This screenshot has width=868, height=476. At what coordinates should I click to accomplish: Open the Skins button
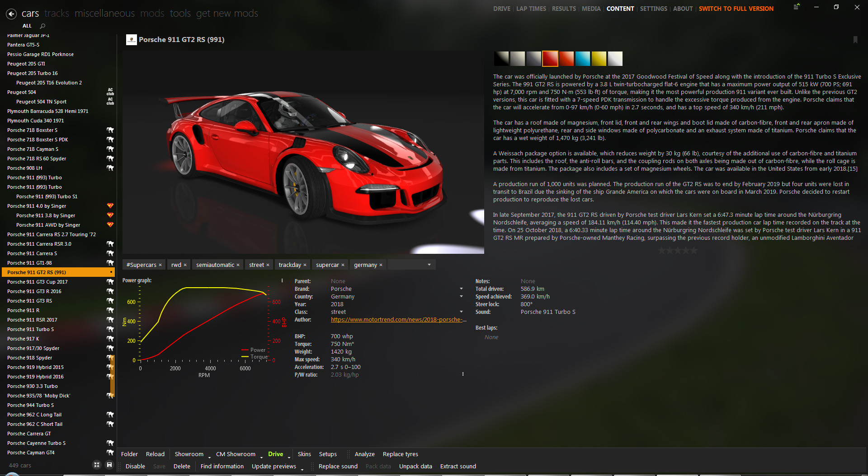click(x=304, y=454)
